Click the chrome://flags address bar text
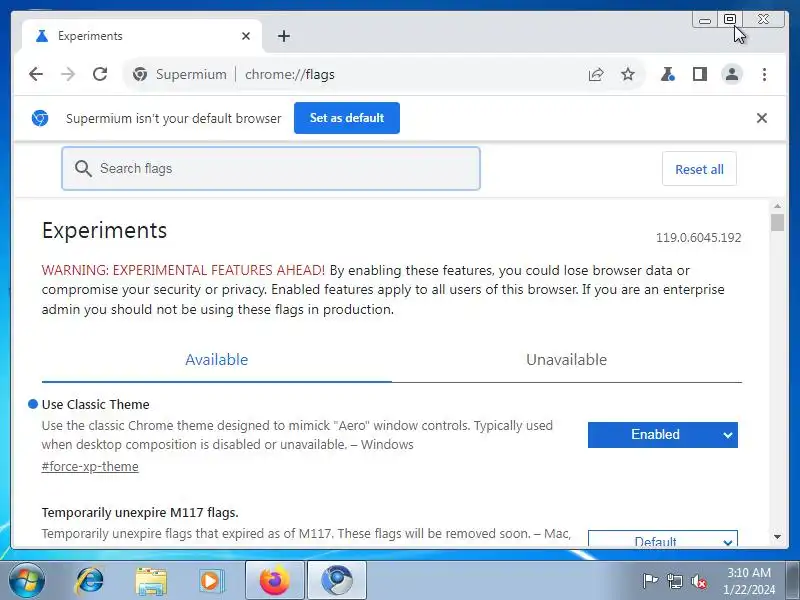 290,74
